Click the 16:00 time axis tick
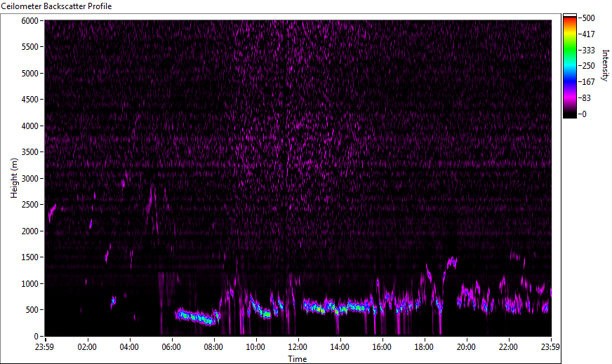 [382, 347]
